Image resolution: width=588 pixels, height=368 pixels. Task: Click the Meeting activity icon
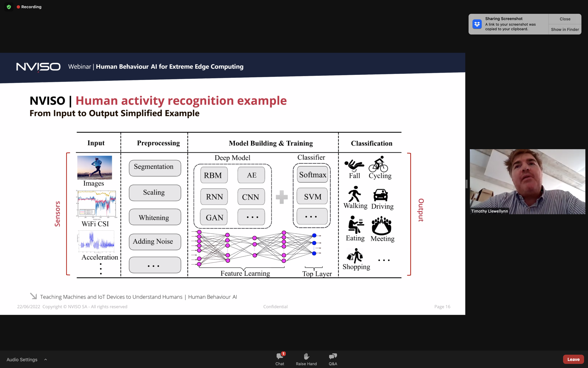coord(381,225)
